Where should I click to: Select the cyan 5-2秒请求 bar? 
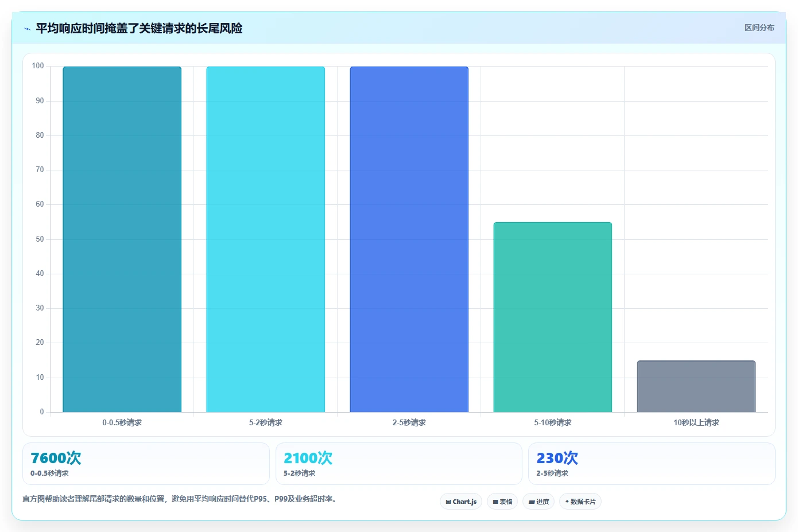point(265,239)
